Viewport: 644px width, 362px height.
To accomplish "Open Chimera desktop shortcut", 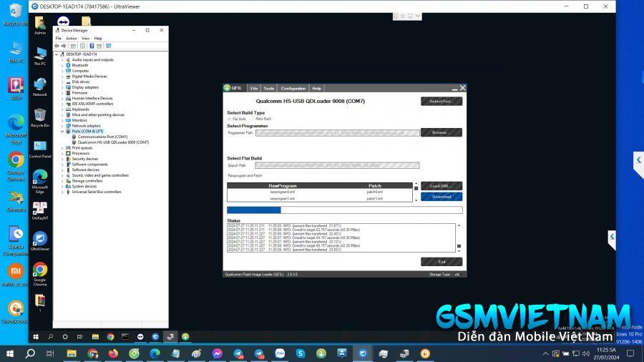I will [16, 201].
